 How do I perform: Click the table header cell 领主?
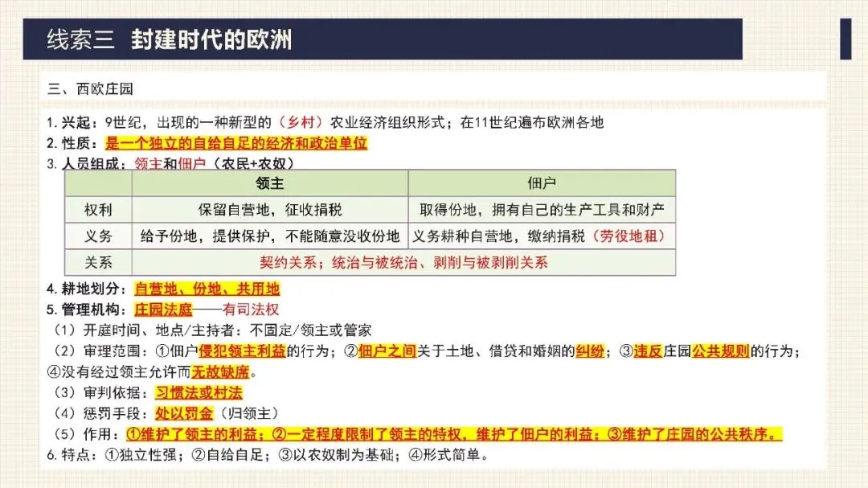[269, 183]
